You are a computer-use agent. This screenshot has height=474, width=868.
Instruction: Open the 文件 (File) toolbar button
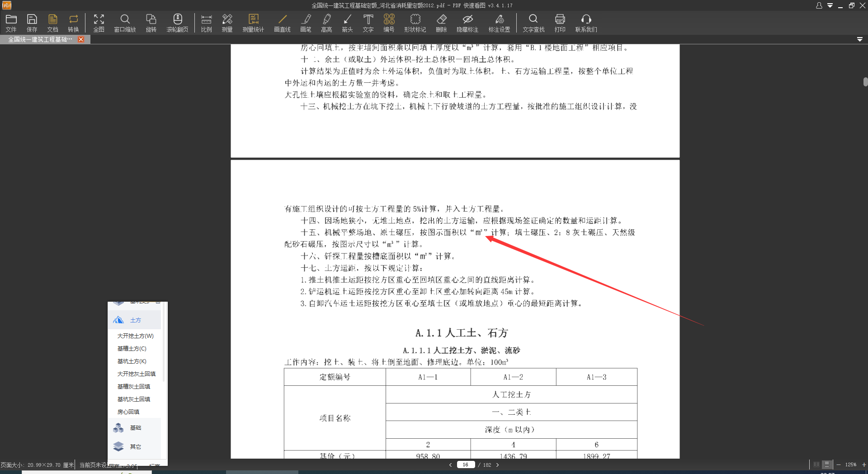(11, 23)
